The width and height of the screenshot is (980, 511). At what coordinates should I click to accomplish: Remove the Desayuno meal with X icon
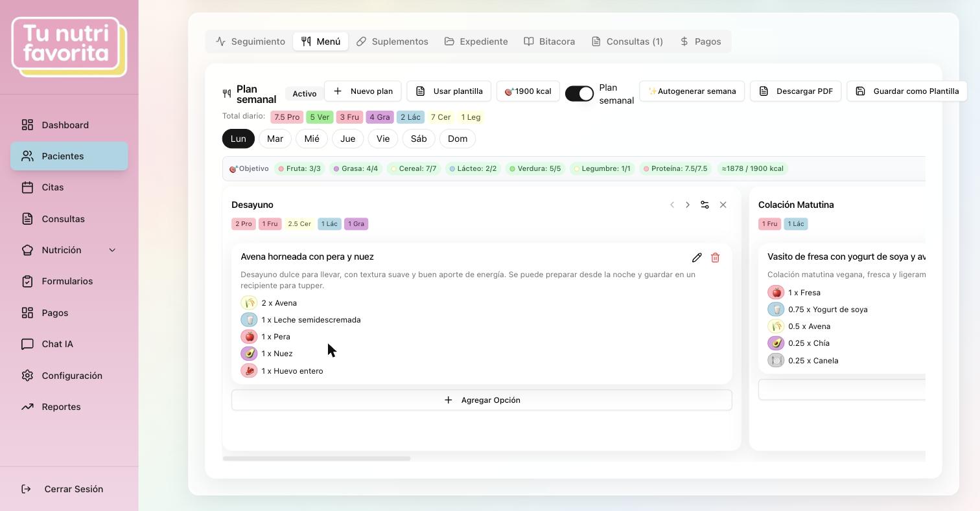723,205
